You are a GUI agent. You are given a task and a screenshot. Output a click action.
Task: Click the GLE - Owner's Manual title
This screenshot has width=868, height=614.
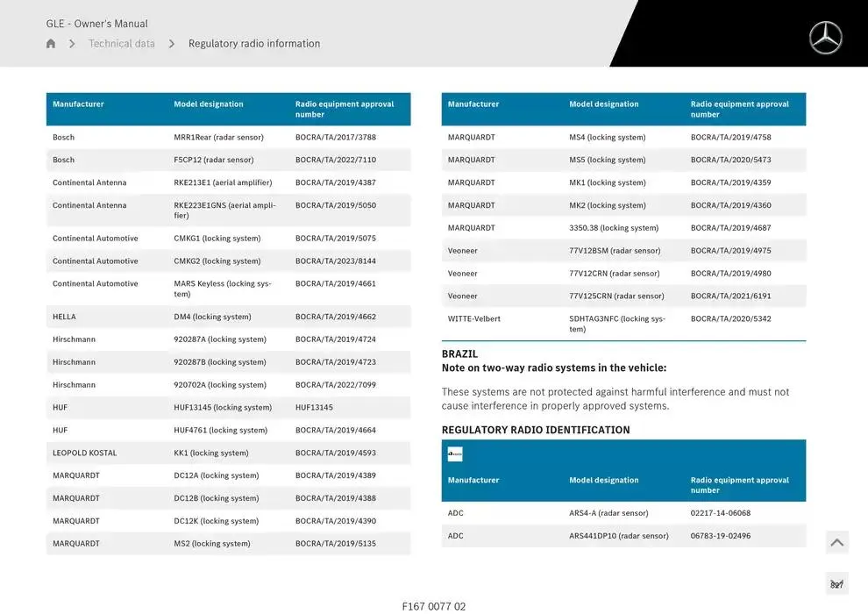click(97, 24)
